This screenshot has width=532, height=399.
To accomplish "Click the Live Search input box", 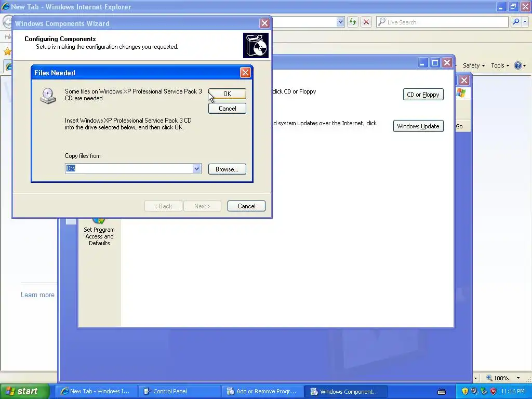I will pyautogui.click(x=442, y=22).
